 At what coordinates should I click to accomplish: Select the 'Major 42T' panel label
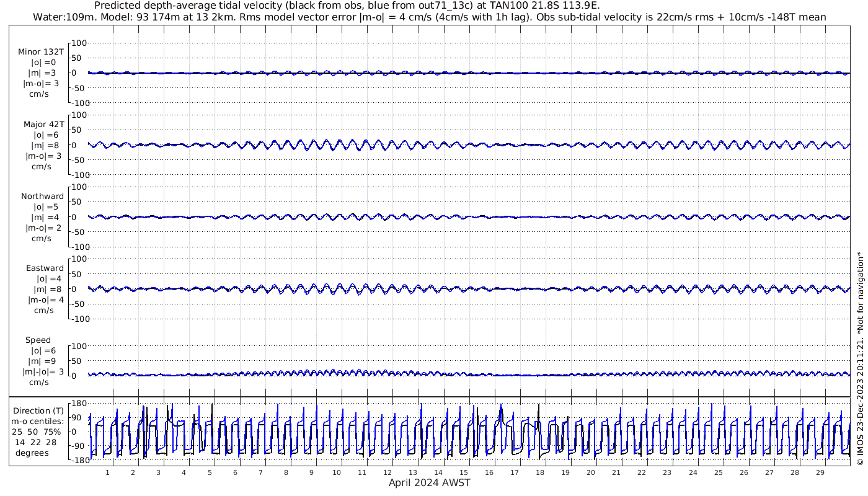point(43,124)
